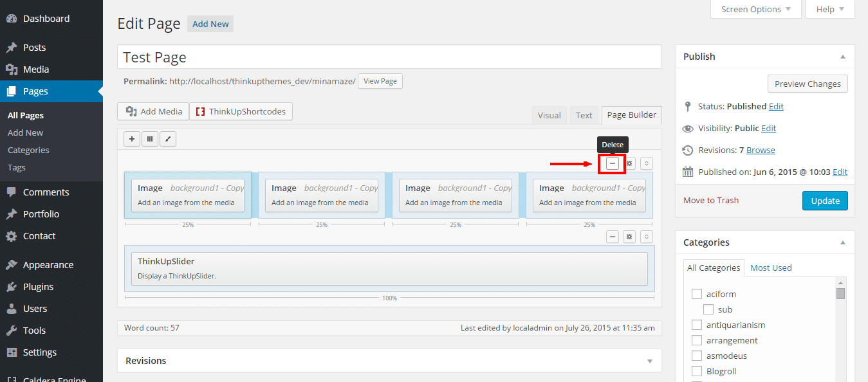Check the aciform category checkbox
868x382 pixels.
(x=696, y=294)
